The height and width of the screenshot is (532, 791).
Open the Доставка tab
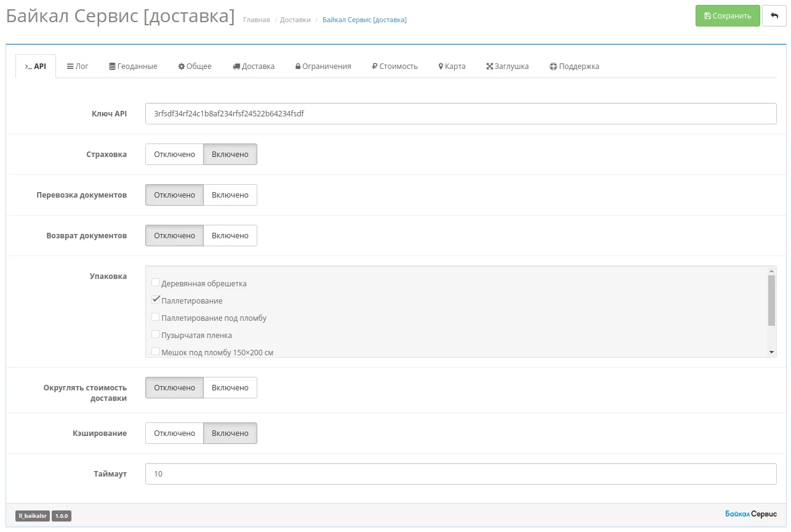254,66
